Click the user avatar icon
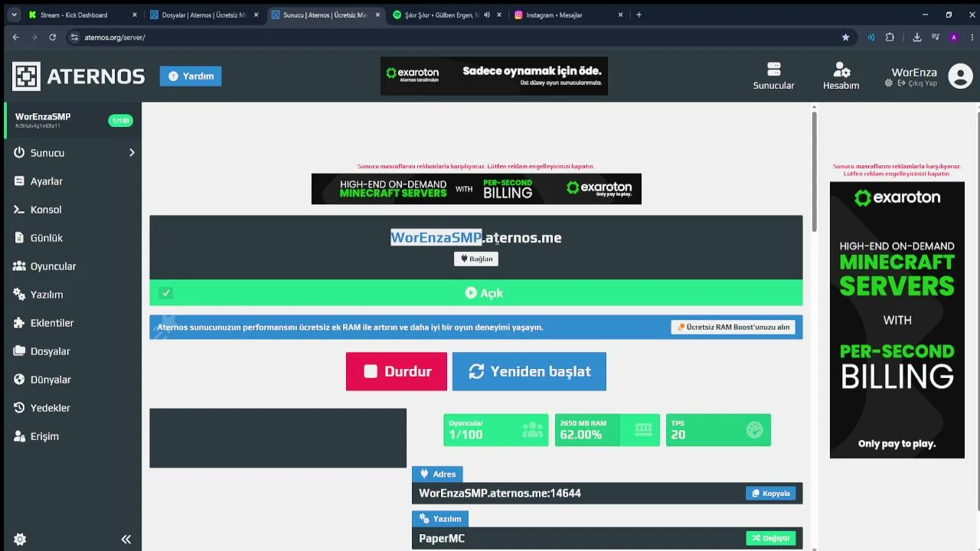Image resolution: width=980 pixels, height=551 pixels. (960, 76)
